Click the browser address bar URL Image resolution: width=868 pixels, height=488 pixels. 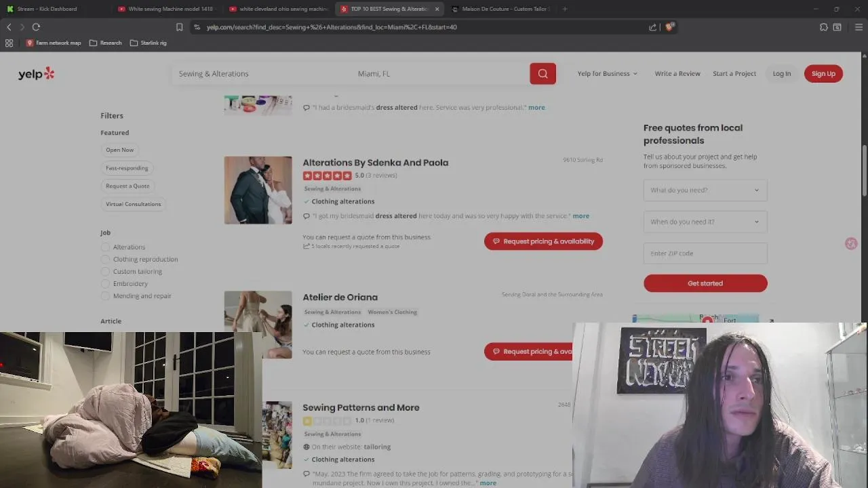coord(332,27)
